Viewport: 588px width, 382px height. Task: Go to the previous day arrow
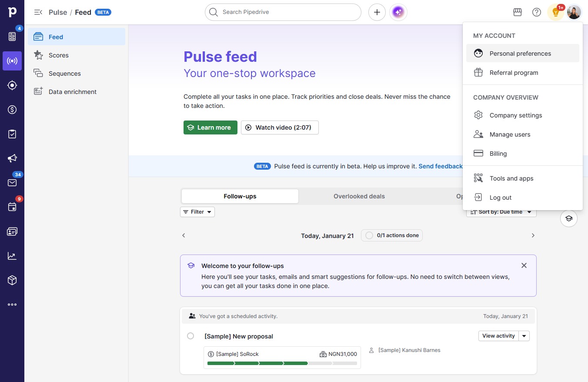pyautogui.click(x=184, y=235)
